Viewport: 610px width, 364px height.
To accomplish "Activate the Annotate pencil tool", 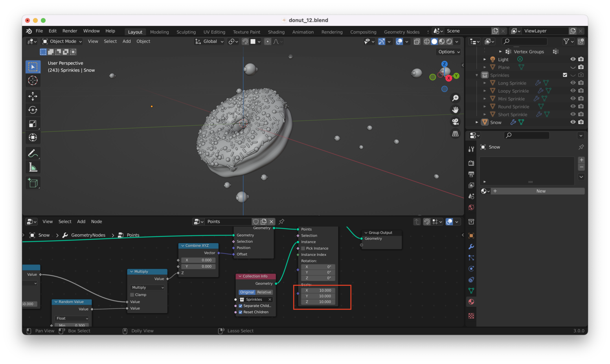I will click(x=33, y=153).
